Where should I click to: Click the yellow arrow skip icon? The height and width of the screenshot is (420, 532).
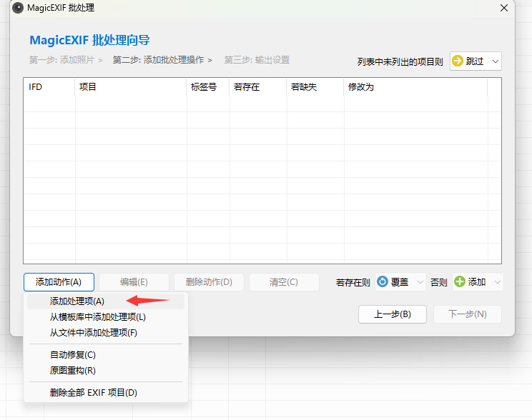coord(458,61)
